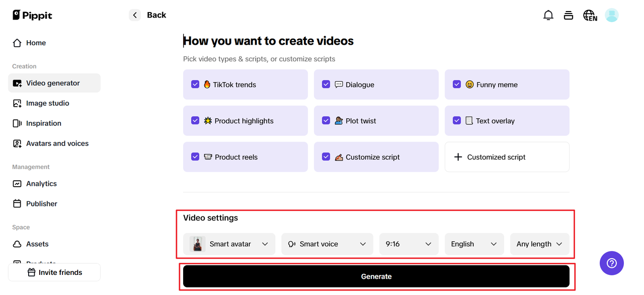Click the Smart avatar thumbnail image

pyautogui.click(x=198, y=244)
